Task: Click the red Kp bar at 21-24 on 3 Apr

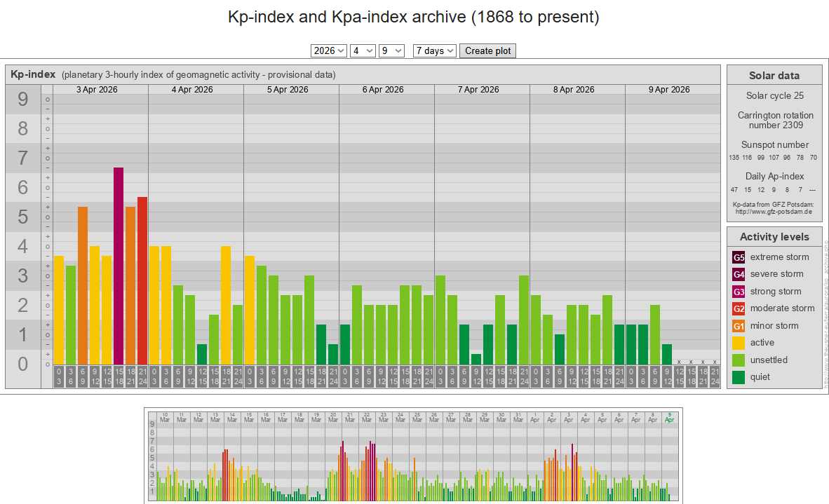Action: click(x=142, y=280)
